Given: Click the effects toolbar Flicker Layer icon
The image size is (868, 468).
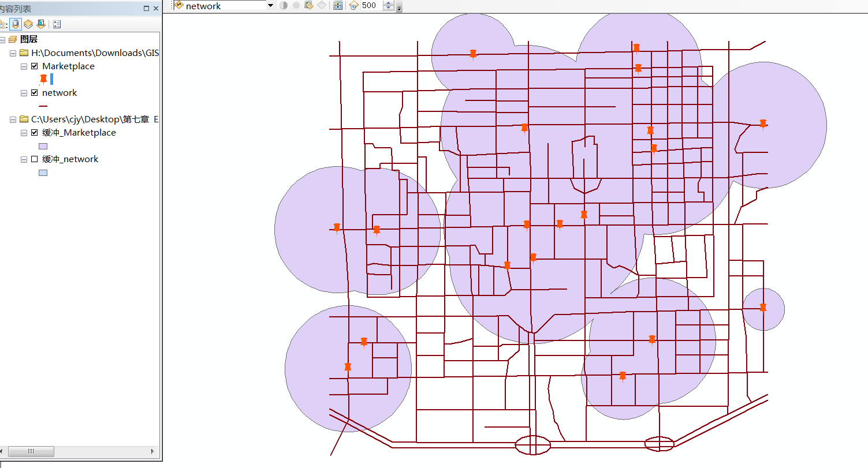Looking at the screenshot, I should point(353,6).
